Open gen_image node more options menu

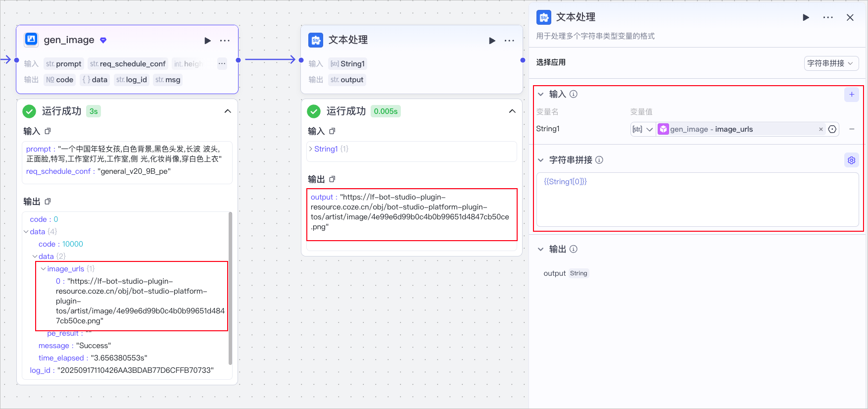click(x=225, y=41)
